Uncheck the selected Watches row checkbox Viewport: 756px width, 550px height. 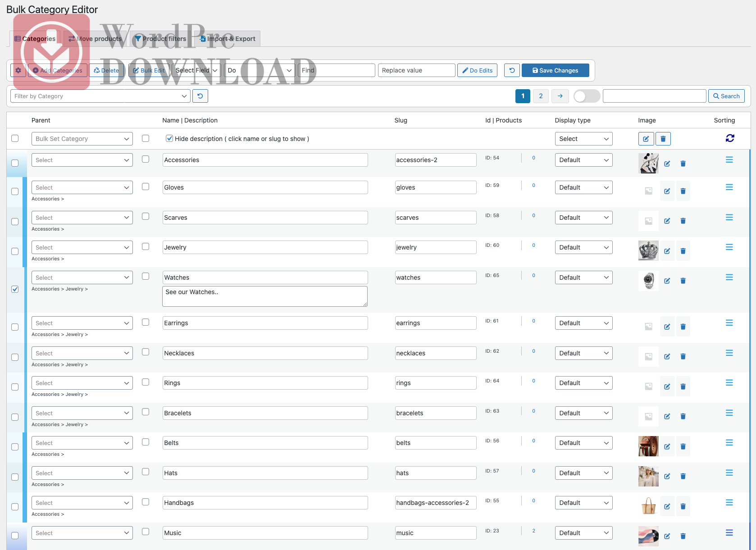tap(15, 289)
